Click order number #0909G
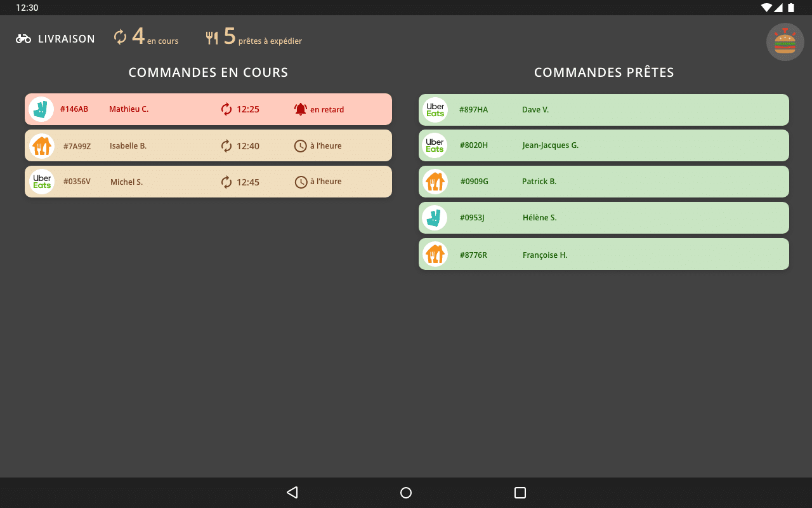Viewport: 812px width, 508px height. [475, 182]
